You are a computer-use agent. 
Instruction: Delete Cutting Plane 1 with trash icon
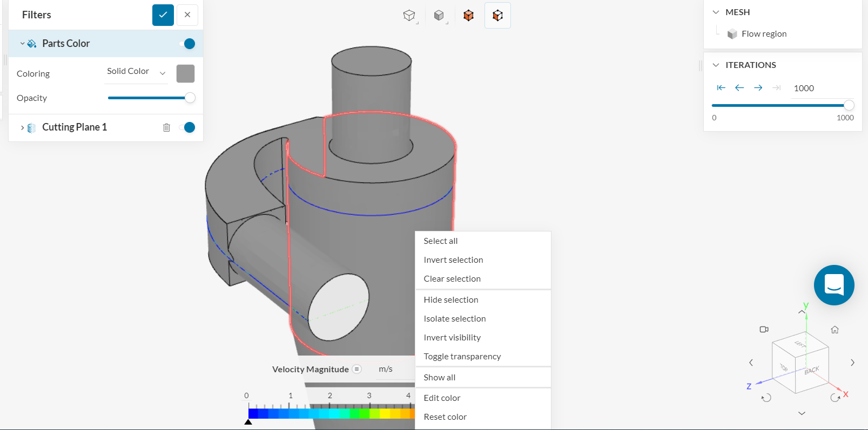pos(166,127)
